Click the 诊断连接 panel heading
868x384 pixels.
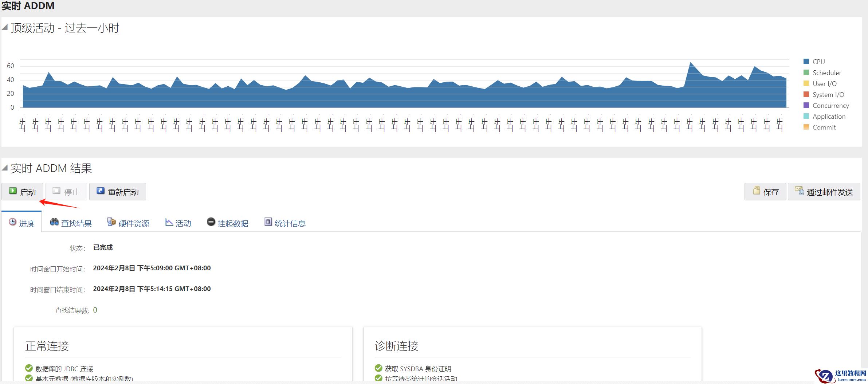pyautogui.click(x=397, y=346)
